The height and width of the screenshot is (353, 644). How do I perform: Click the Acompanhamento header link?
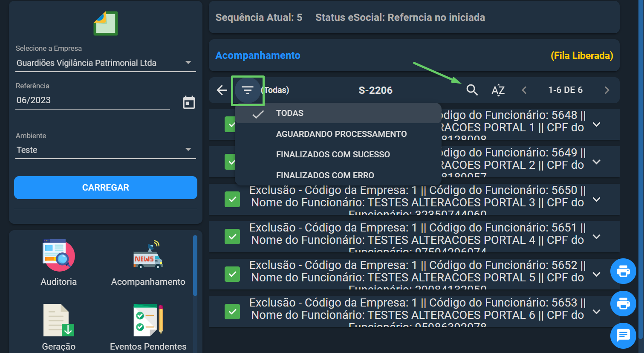click(258, 55)
